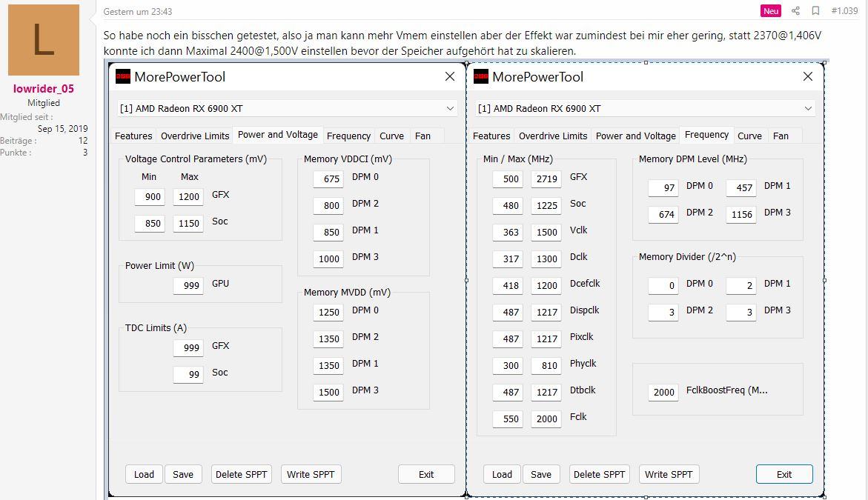Click Exit button in the left window
Viewport: 868px width, 500px height.
click(426, 474)
